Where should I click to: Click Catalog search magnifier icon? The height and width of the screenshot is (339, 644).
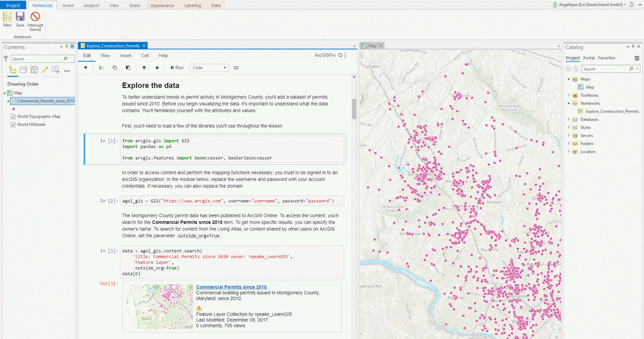(632, 69)
